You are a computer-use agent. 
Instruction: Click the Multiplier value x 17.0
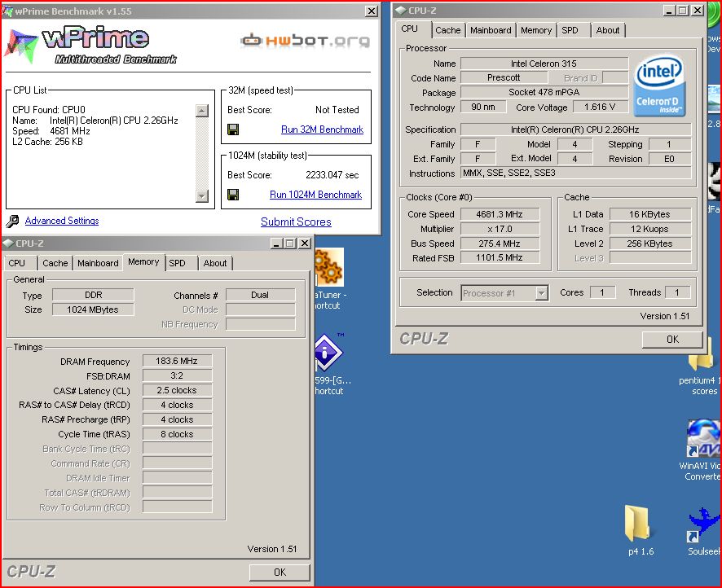click(500, 229)
